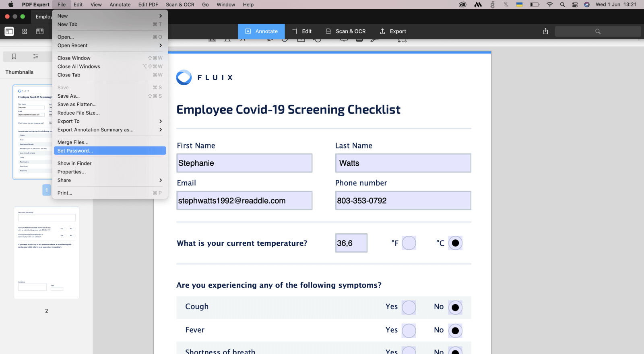Select No radio button for Fever
This screenshot has height=354, width=644.
click(x=455, y=331)
